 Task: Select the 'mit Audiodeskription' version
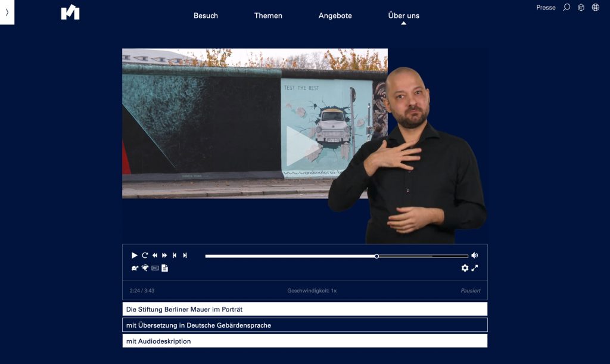click(304, 341)
